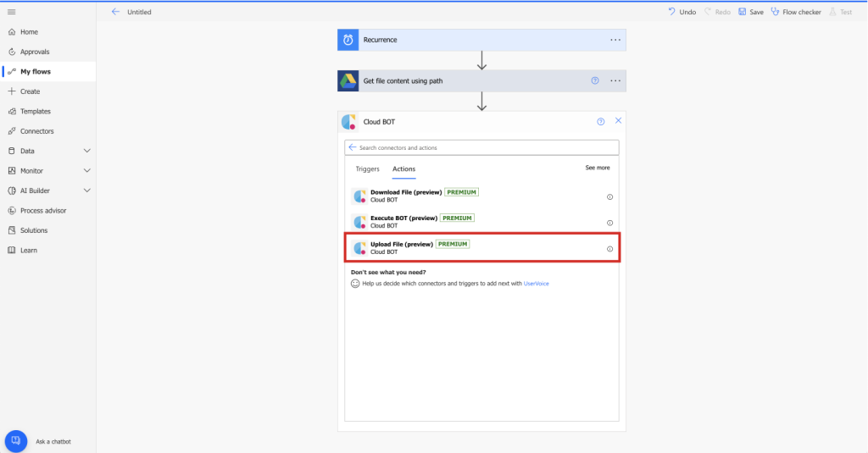Click the Execute BOT Cloud BOT icon
This screenshot has width=868, height=453.
pyautogui.click(x=359, y=223)
